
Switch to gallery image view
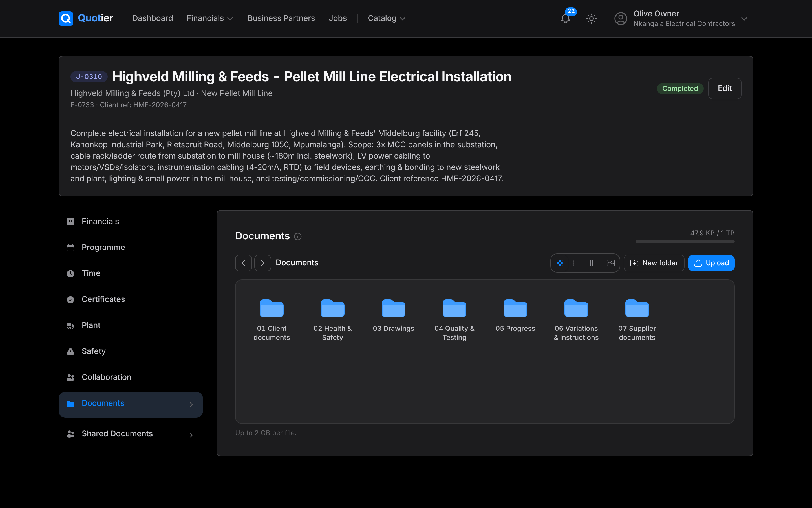tap(611, 263)
